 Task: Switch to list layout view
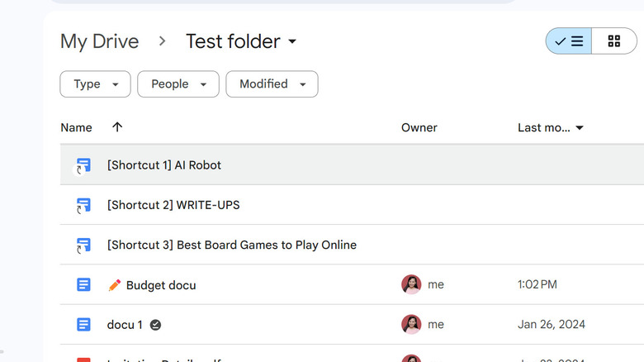click(x=569, y=41)
